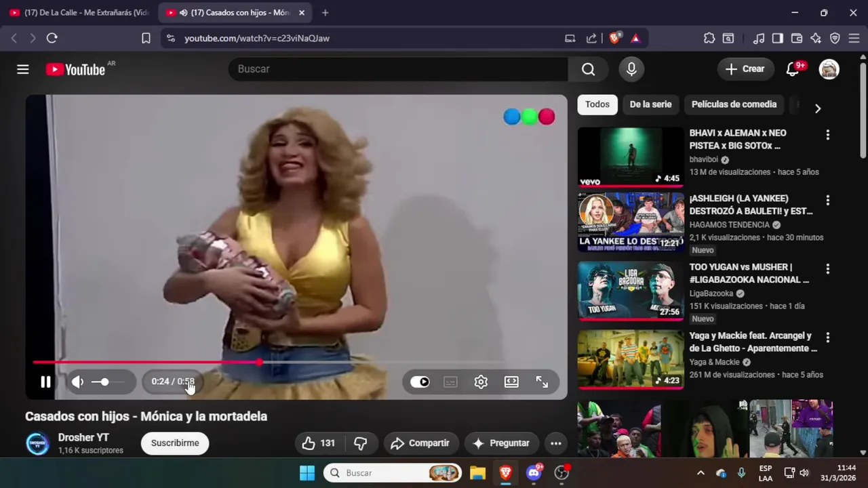Open the YouTube hamburger guide menu
The image size is (868, 488).
(23, 69)
